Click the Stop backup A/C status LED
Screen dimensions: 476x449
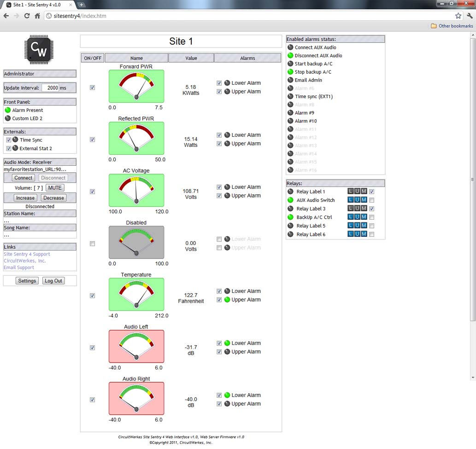pyautogui.click(x=290, y=72)
